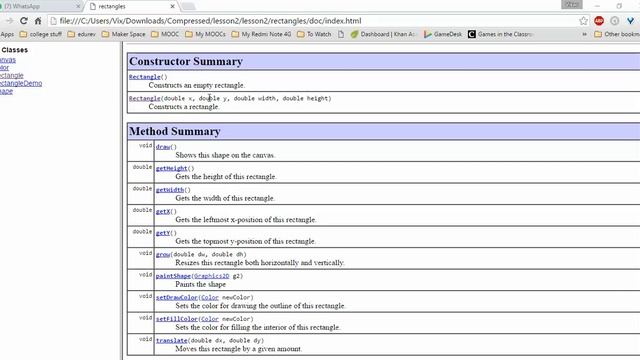Open the 'MOOC' bookmark folder
Image resolution: width=640 pixels, height=360 pixels.
[x=165, y=34]
